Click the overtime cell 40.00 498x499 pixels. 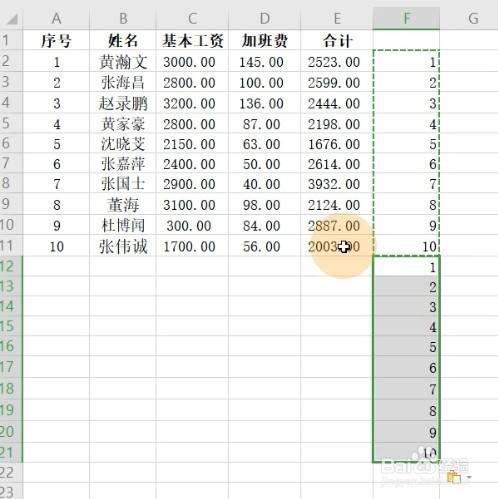click(265, 184)
